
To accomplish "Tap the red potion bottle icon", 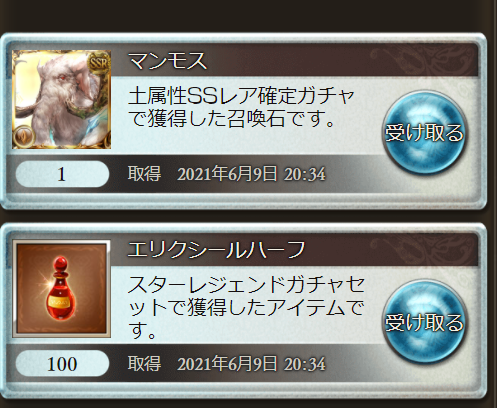I will pyautogui.click(x=61, y=289).
